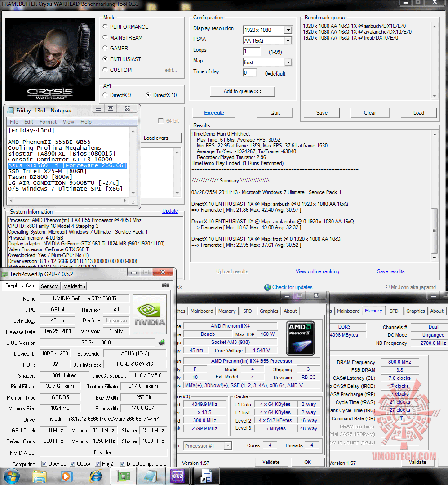Click the Time of day input field
Viewport: 448px width, 485px height.
tap(250, 73)
